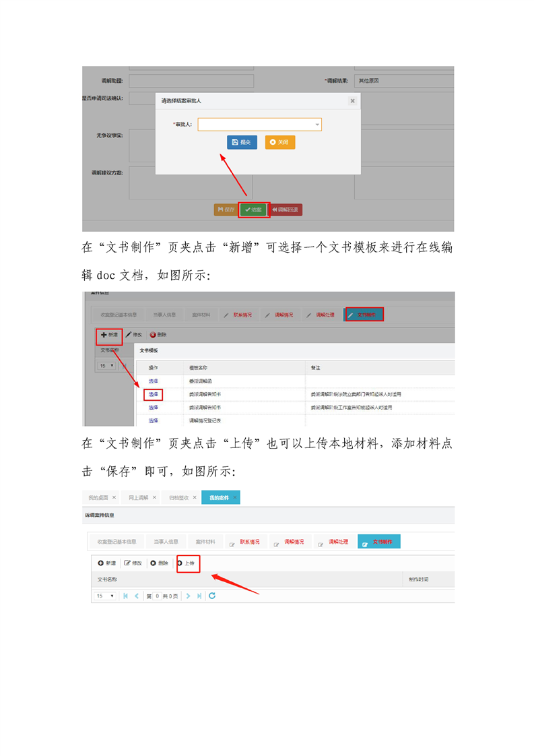The width and height of the screenshot is (534, 756).
Task: Switch to 当事人信息 tab in middle screenshot
Action: (x=164, y=315)
